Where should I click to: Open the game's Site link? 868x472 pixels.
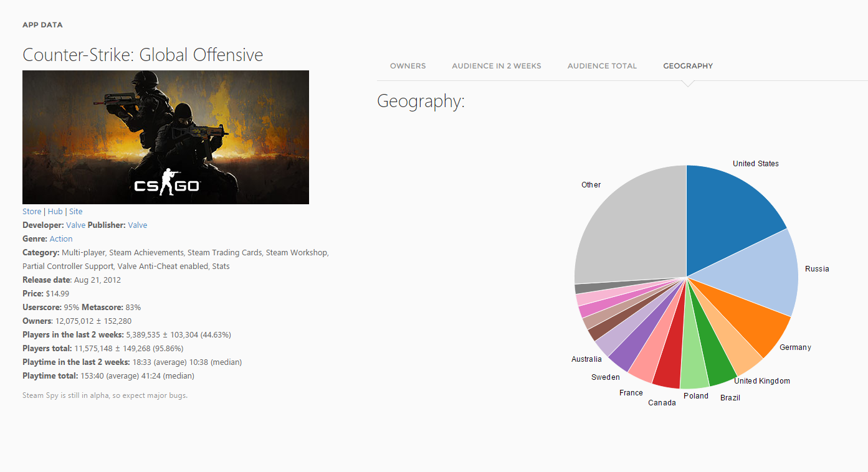pyautogui.click(x=75, y=212)
